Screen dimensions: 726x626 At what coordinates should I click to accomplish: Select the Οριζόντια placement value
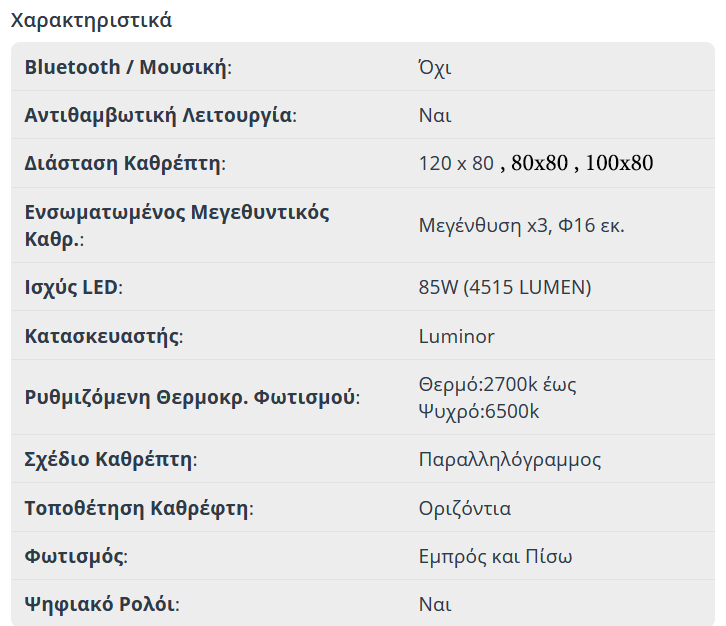(464, 508)
